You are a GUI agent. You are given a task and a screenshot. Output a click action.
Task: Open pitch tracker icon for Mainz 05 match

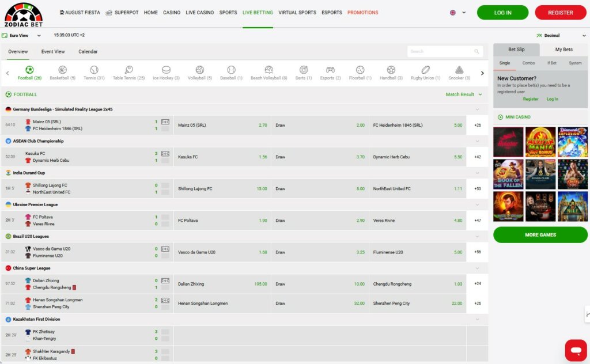165,122
